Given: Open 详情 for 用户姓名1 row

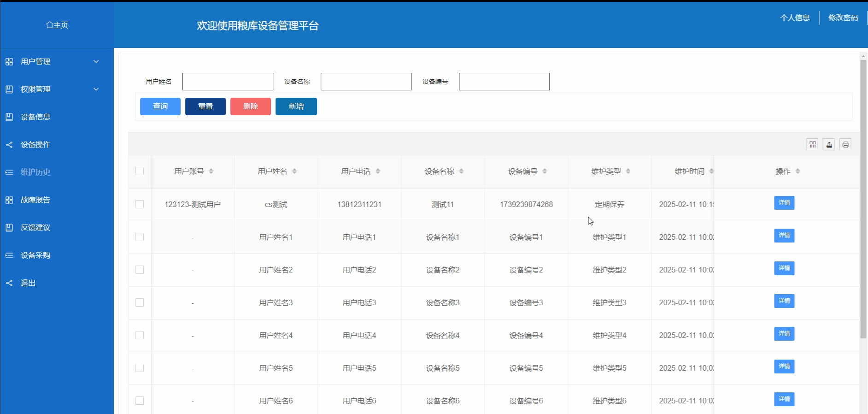Looking at the screenshot, I should coord(784,236).
